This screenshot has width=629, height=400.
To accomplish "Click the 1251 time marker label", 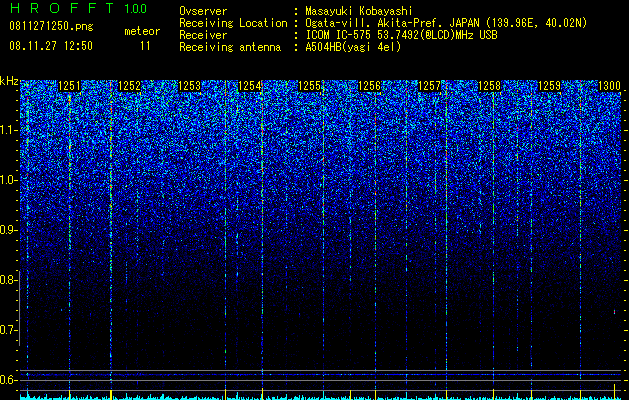I will (x=69, y=86).
